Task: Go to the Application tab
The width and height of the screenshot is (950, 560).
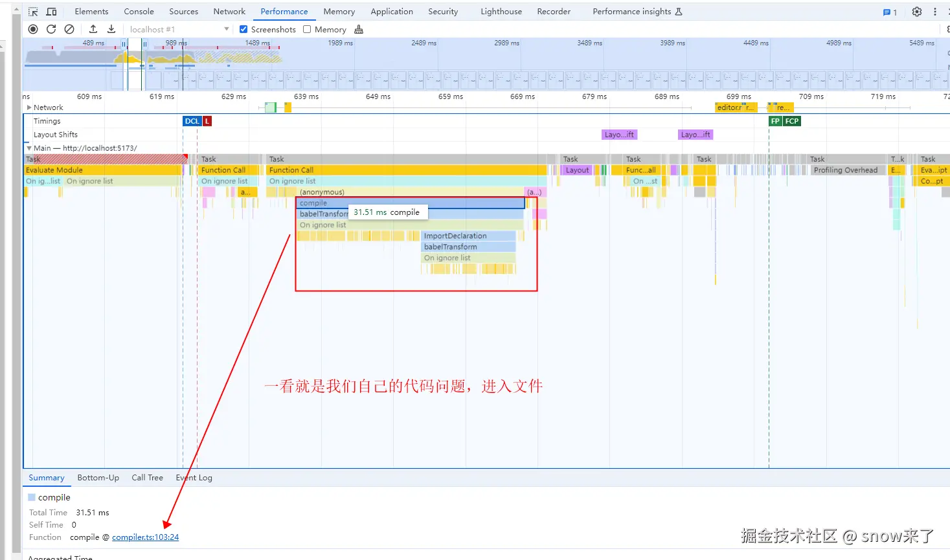Action: (x=392, y=12)
